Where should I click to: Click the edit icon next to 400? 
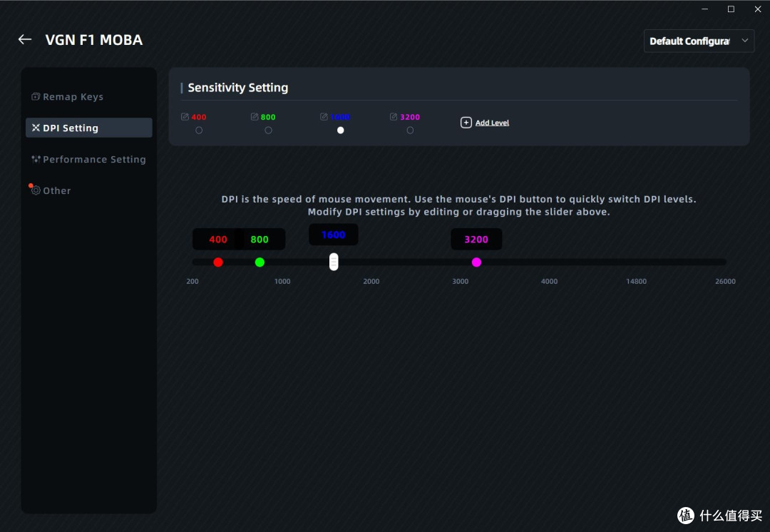pyautogui.click(x=185, y=116)
